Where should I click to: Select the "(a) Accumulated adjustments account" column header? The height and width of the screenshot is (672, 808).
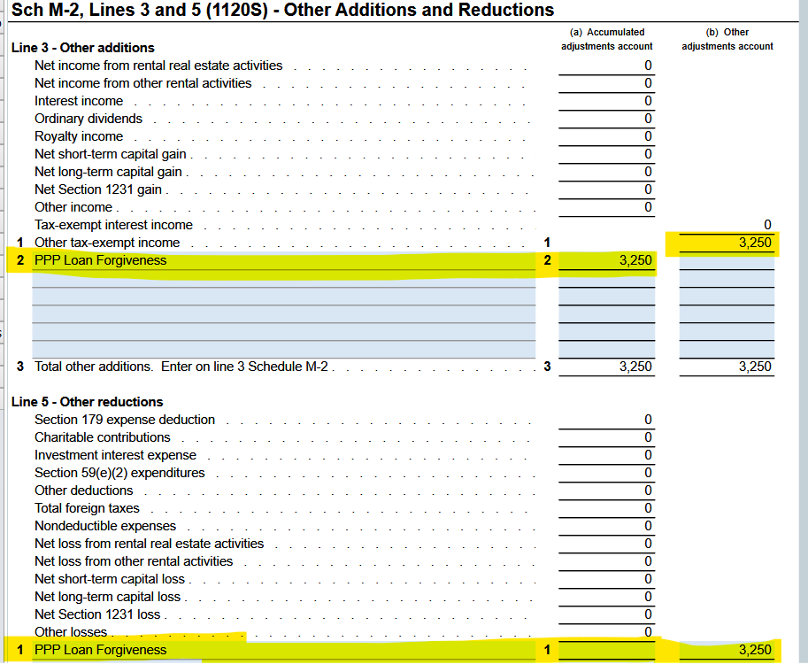pyautogui.click(x=606, y=39)
